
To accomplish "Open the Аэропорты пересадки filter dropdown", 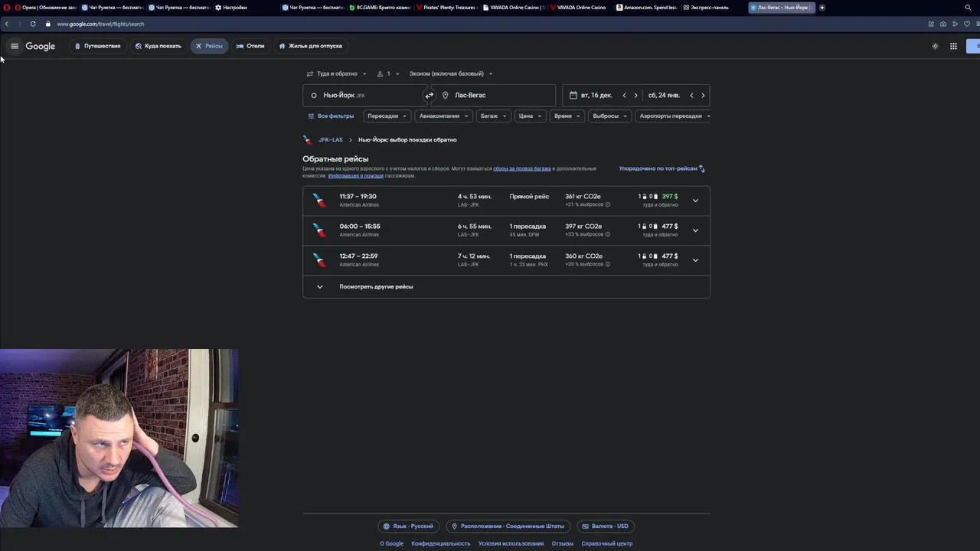I will coord(674,116).
